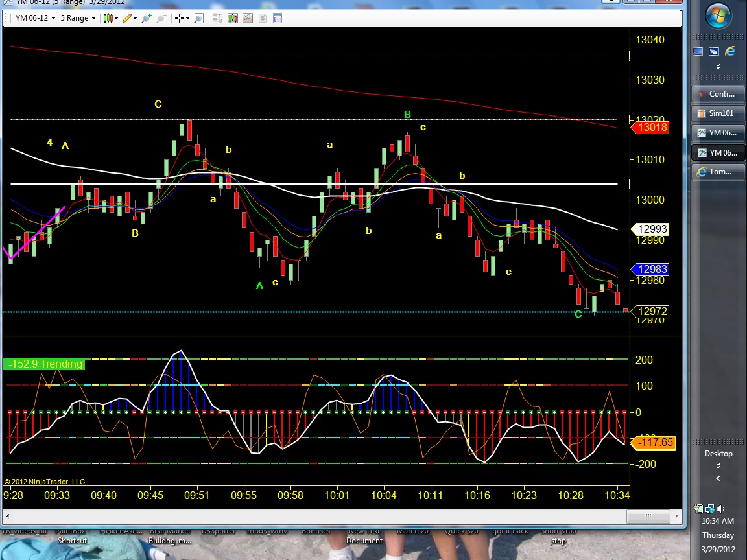The height and width of the screenshot is (560, 747).
Task: Expand the Desktop toolbar double chevron
Action: [718, 466]
